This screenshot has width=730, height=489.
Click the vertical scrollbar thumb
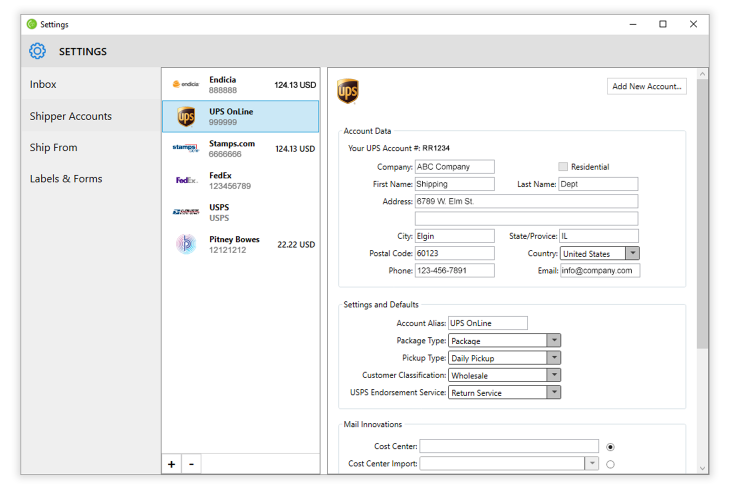(x=702, y=214)
